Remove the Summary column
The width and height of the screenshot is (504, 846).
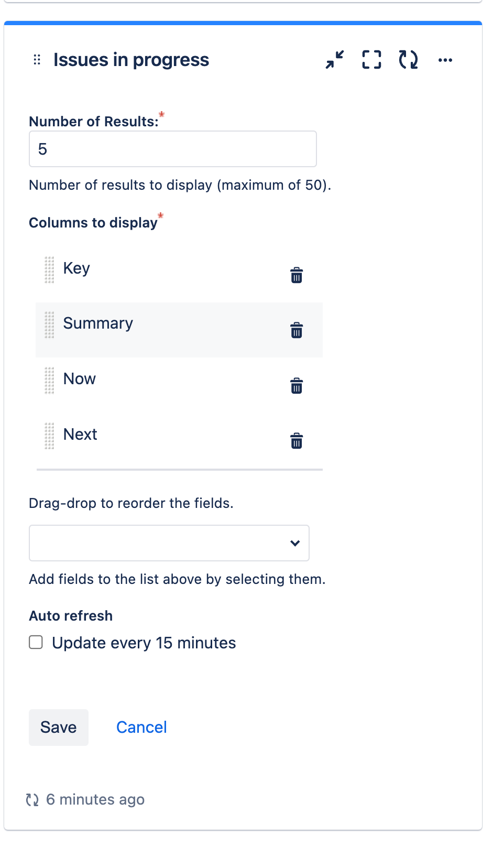pos(297,331)
